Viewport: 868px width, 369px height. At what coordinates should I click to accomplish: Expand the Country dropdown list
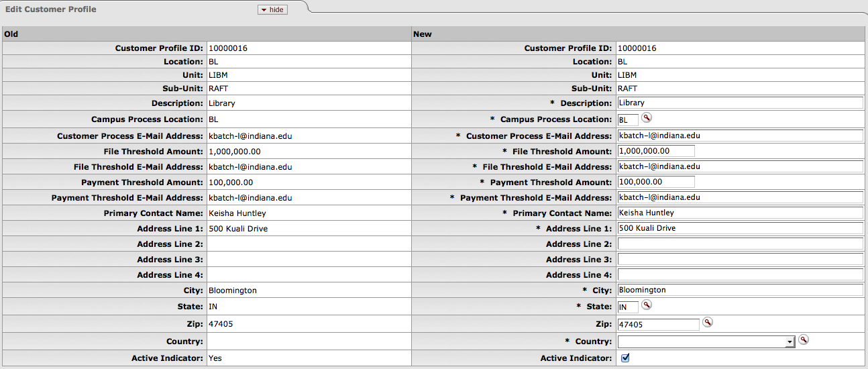[706, 342]
